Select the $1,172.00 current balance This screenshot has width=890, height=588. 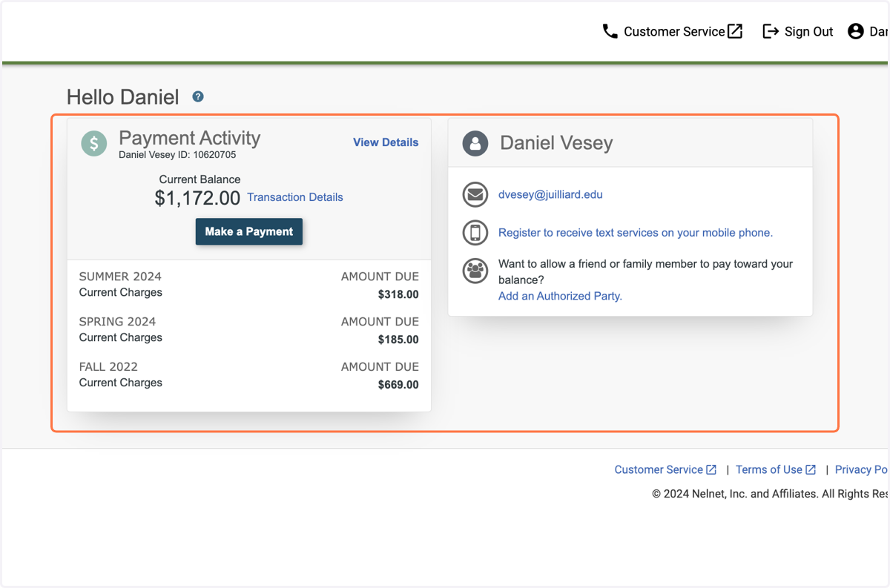[x=197, y=198]
